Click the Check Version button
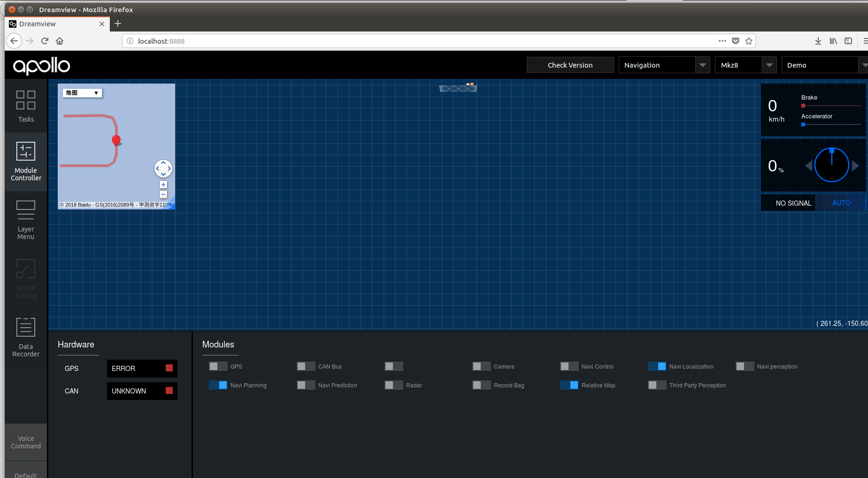868x478 pixels. (x=570, y=65)
